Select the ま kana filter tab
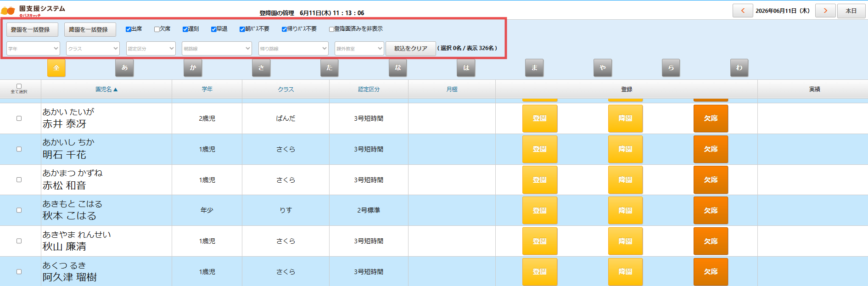The width and height of the screenshot is (868, 286). (534, 68)
